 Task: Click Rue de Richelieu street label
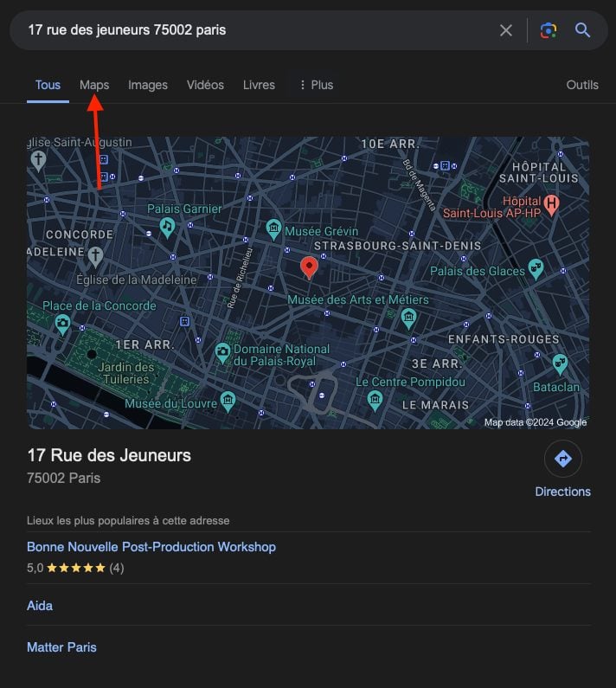pos(240,278)
